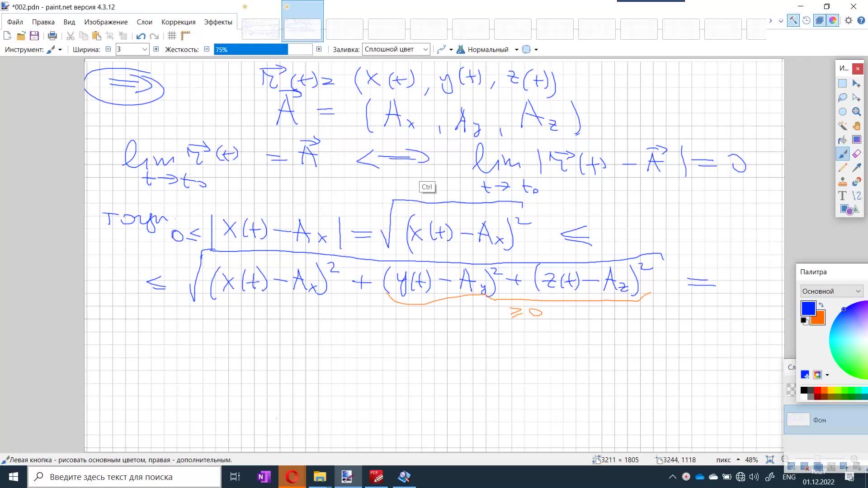This screenshot has width=868, height=488.
Task: Click the blue primary color swatch
Action: tap(808, 308)
